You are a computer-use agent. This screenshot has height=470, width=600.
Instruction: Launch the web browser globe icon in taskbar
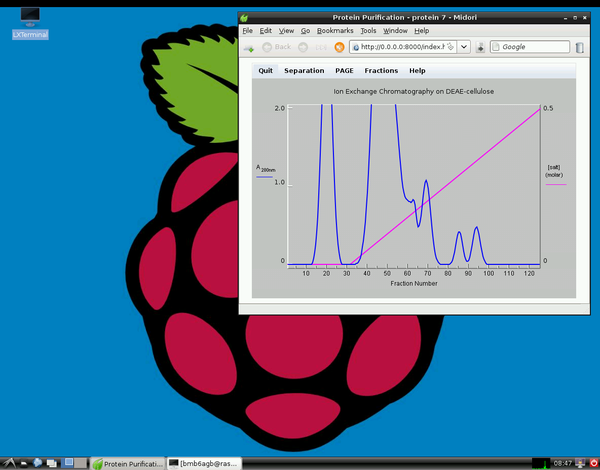[38, 463]
